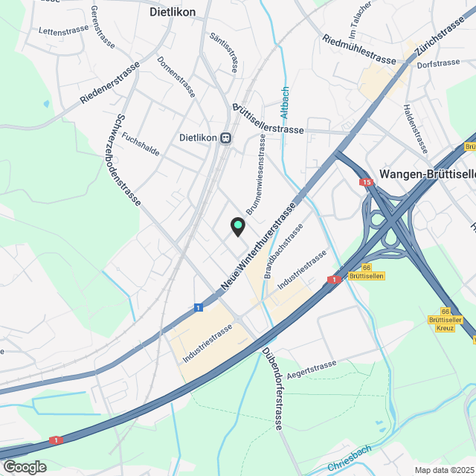Select the Schwerzelbodenstrasse street label
The height and width of the screenshot is (476, 476).
pos(124,160)
